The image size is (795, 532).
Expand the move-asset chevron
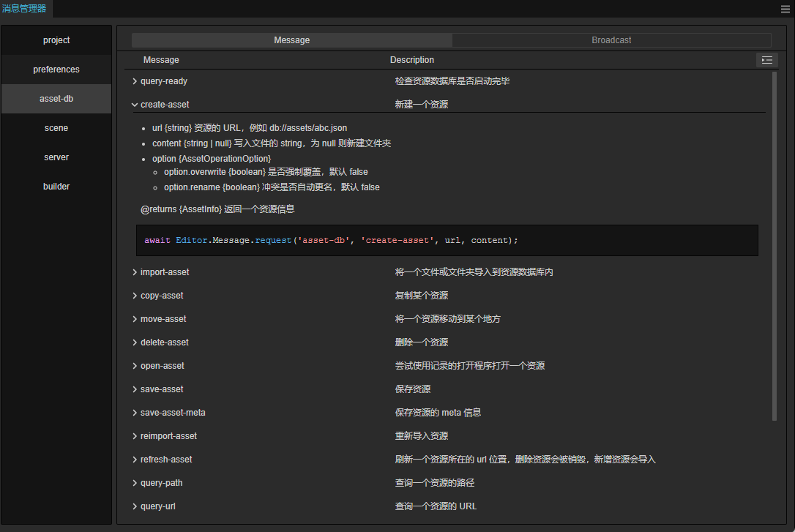[x=135, y=319]
